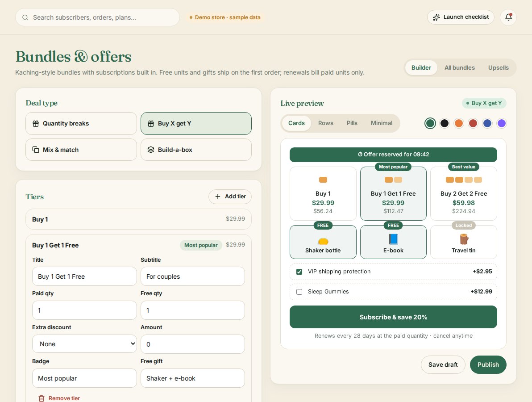Click the gift icon on Quantity breaks
The image size is (532, 402).
click(36, 124)
